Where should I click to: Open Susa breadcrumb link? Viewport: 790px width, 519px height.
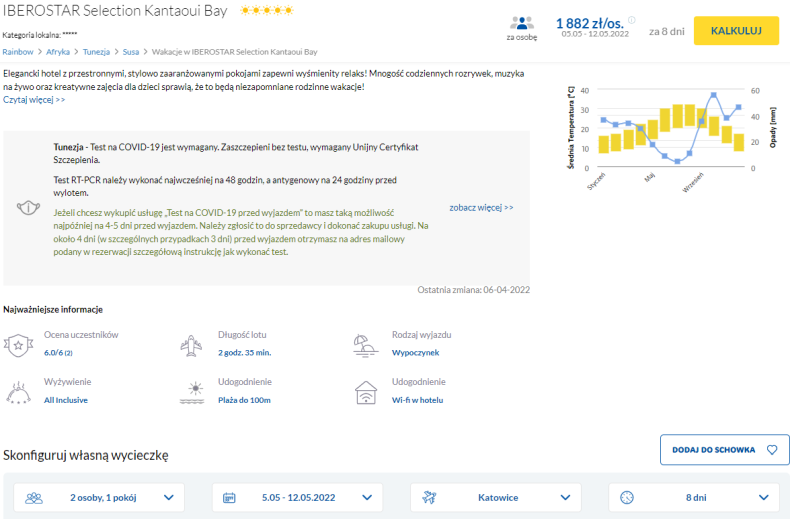point(131,52)
